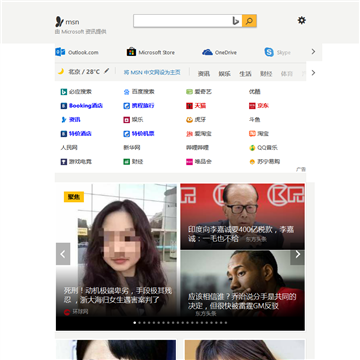Open the 百度搜索 paw icon link

click(x=126, y=92)
